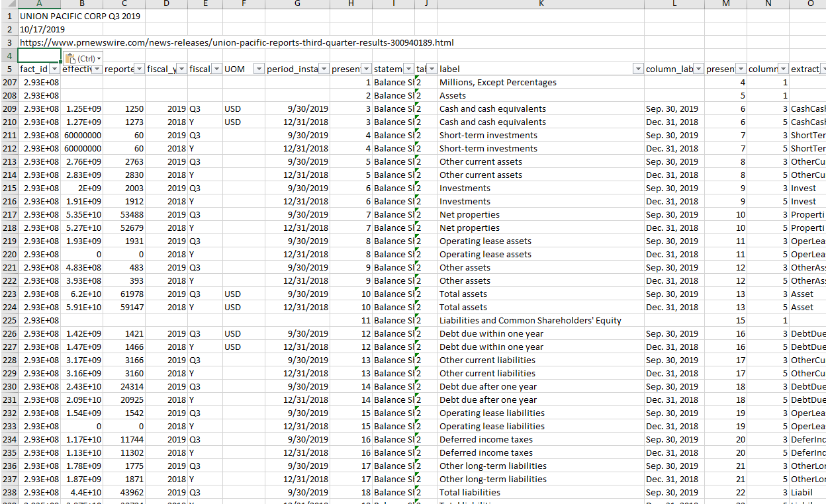This screenshot has height=504, width=826.
Task: Select row 223 header
Action: coord(9,294)
